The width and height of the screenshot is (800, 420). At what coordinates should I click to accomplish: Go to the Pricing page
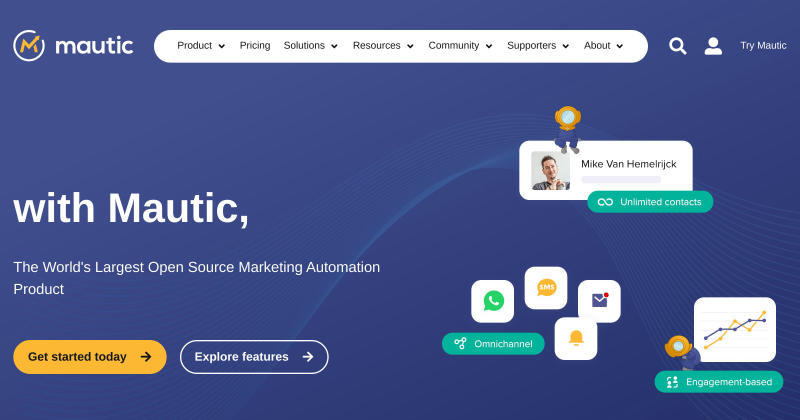(255, 45)
